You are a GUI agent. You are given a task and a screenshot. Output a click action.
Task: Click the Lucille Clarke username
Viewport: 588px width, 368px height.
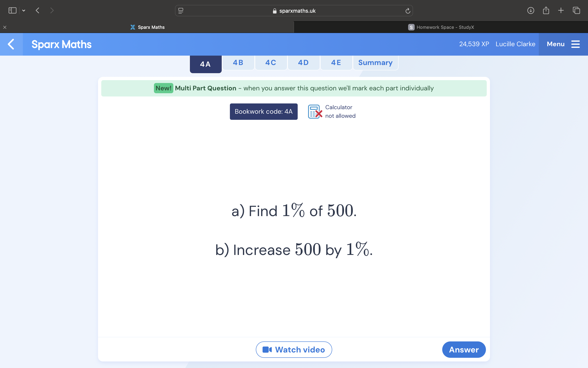(x=515, y=44)
